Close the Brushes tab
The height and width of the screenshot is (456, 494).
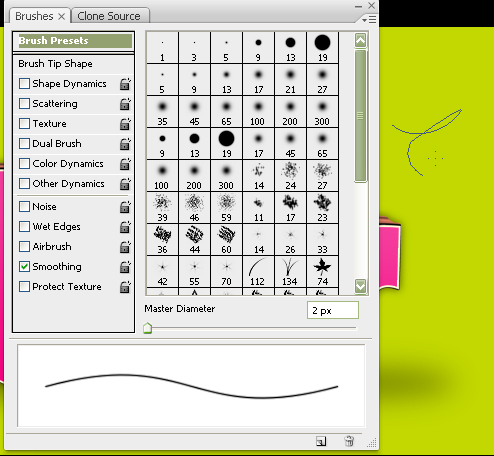(62, 16)
